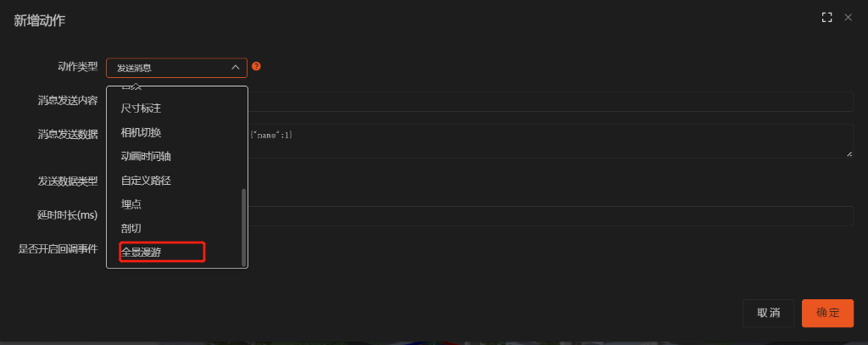Click the textarea resize grip corner
868x345 pixels.
(x=849, y=154)
